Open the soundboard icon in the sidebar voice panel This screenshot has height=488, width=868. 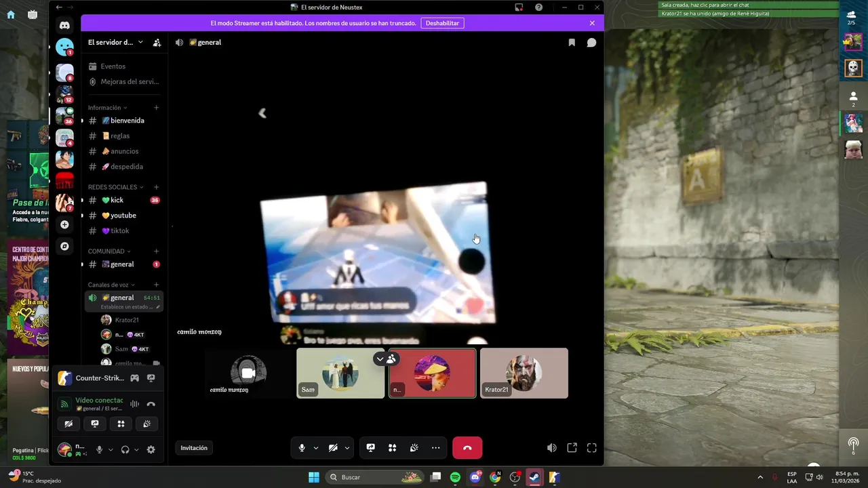coord(147,424)
